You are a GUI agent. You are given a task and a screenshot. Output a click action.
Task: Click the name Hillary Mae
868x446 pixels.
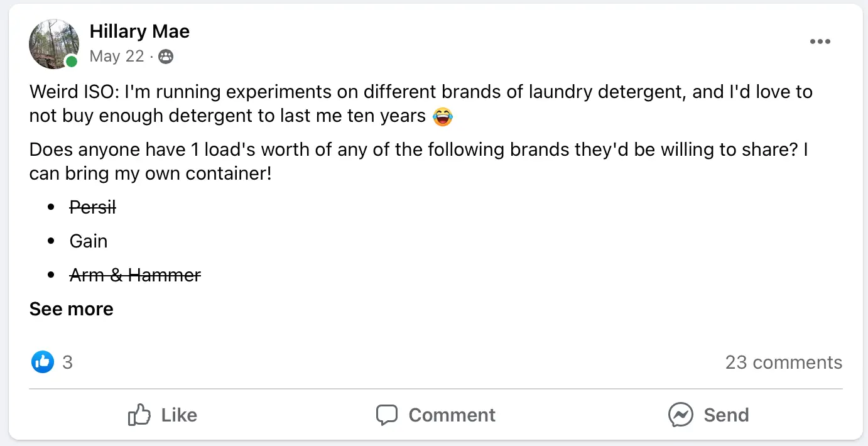click(x=139, y=31)
